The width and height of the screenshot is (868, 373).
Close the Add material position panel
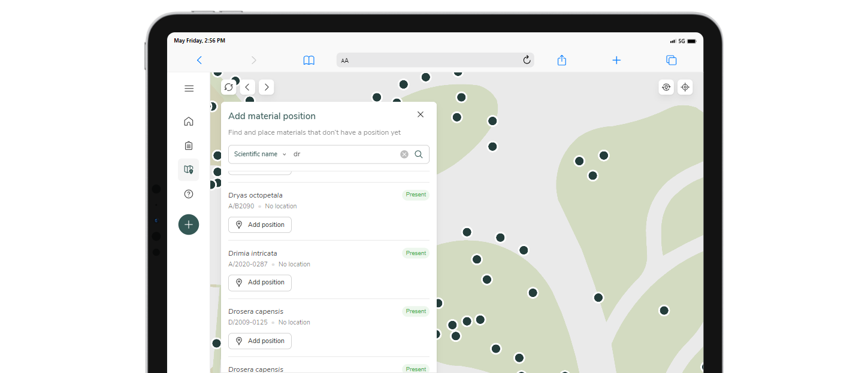421,114
